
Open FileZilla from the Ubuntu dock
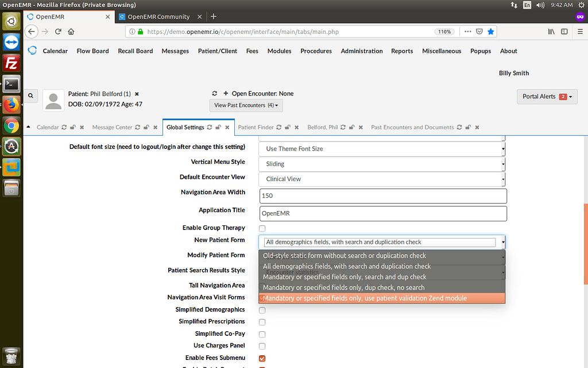click(10, 63)
